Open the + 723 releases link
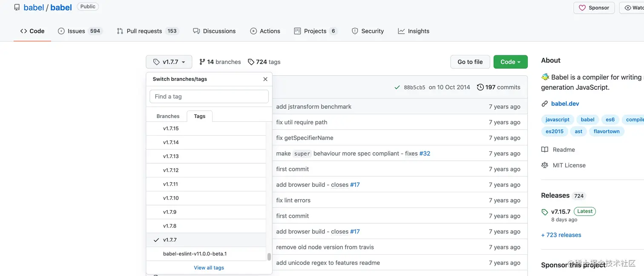Screen dimensions: 644x276 pyautogui.click(x=561, y=235)
